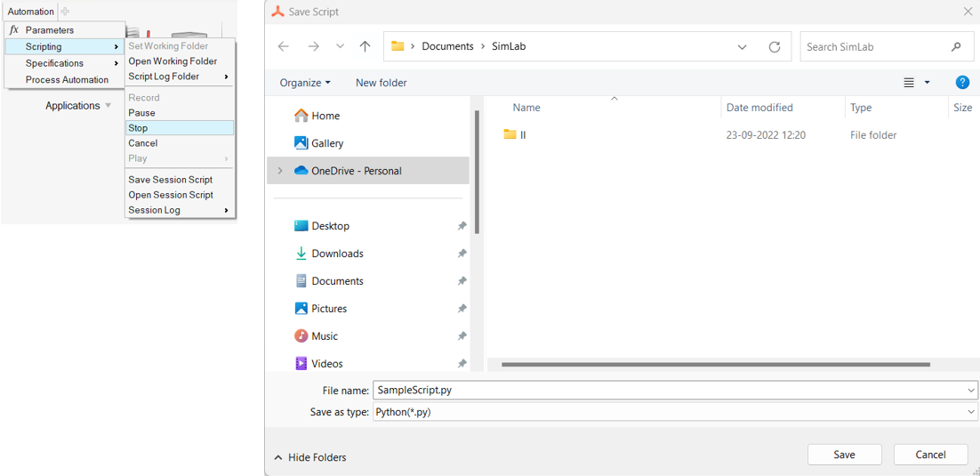Click the Save button
This screenshot has width=980, height=476.
click(844, 455)
